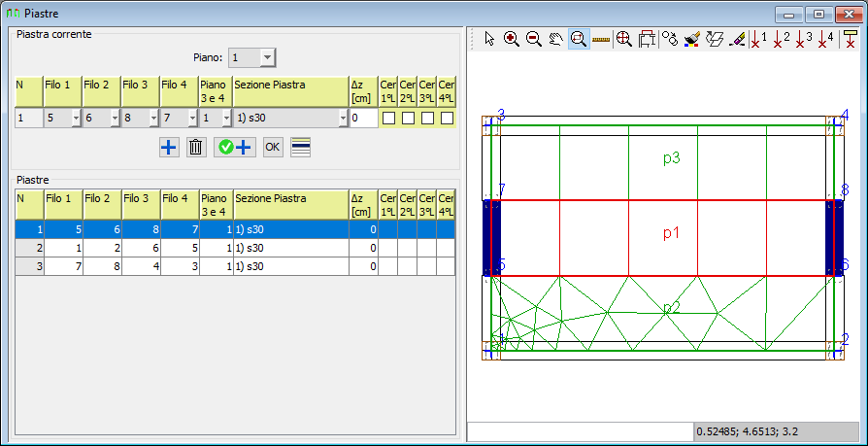
Task: Toggle the Cer 1°L checkbox
Action: [x=389, y=118]
